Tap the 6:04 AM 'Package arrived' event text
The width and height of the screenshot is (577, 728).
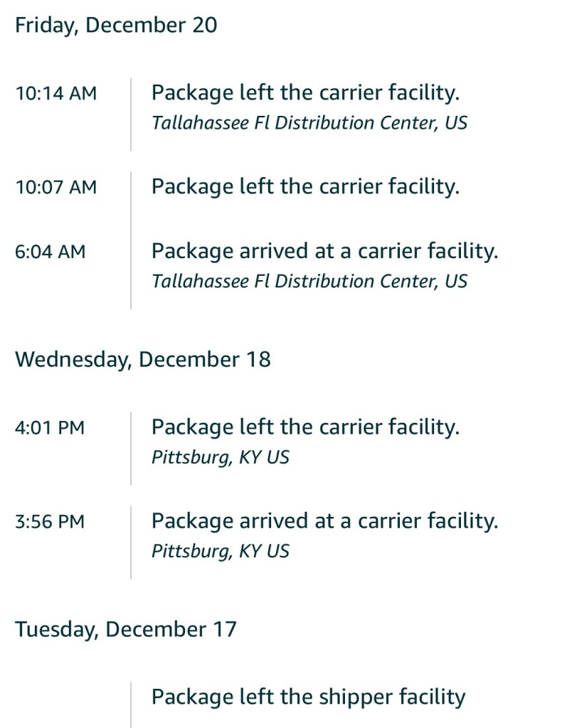pos(324,251)
